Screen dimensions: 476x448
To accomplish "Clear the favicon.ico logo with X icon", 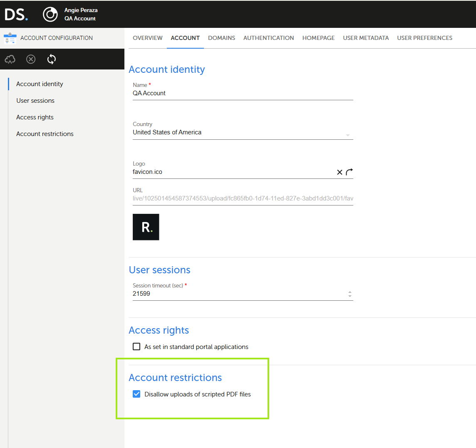I will (x=340, y=172).
